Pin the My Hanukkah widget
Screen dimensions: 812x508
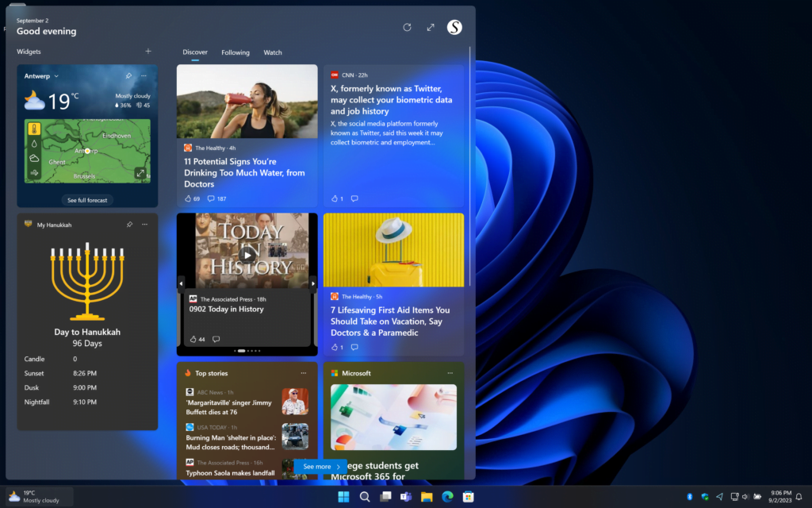pos(129,225)
